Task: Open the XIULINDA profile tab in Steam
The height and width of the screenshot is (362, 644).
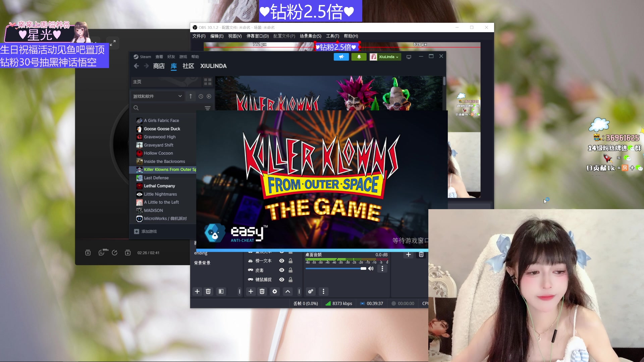Action: click(213, 66)
